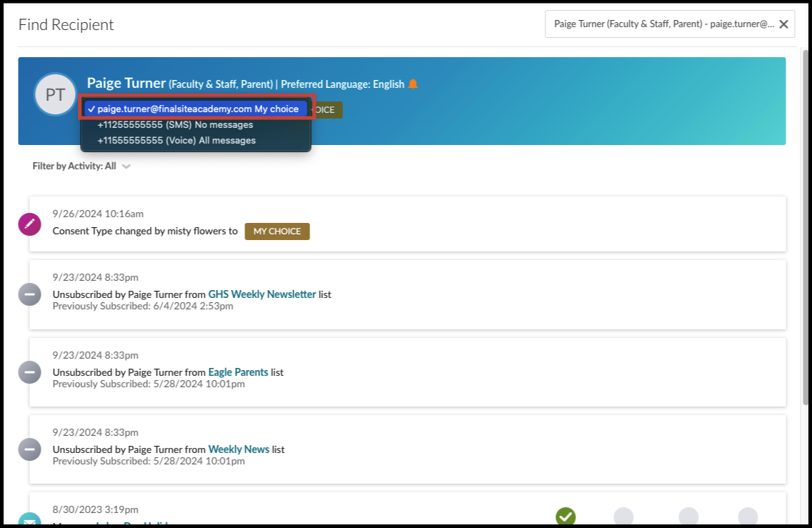Clear the Paige Turner search field
Image resolution: width=812 pixels, height=528 pixels.
[x=783, y=24]
